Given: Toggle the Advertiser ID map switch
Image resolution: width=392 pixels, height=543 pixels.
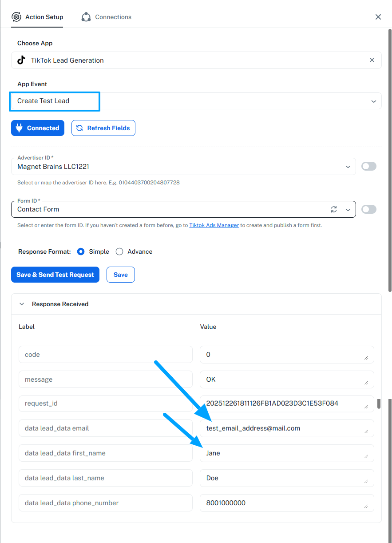Looking at the screenshot, I should pyautogui.click(x=369, y=166).
